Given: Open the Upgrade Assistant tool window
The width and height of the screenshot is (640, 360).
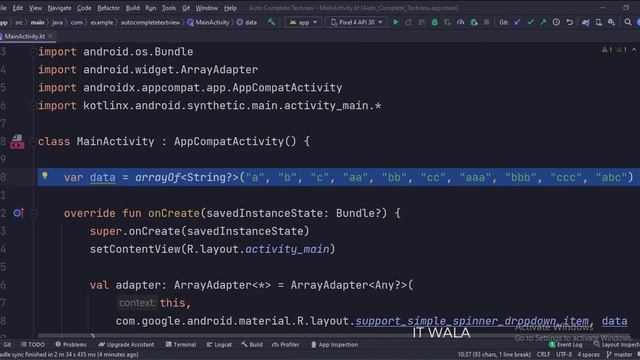Looking at the screenshot, I should [x=127, y=344].
